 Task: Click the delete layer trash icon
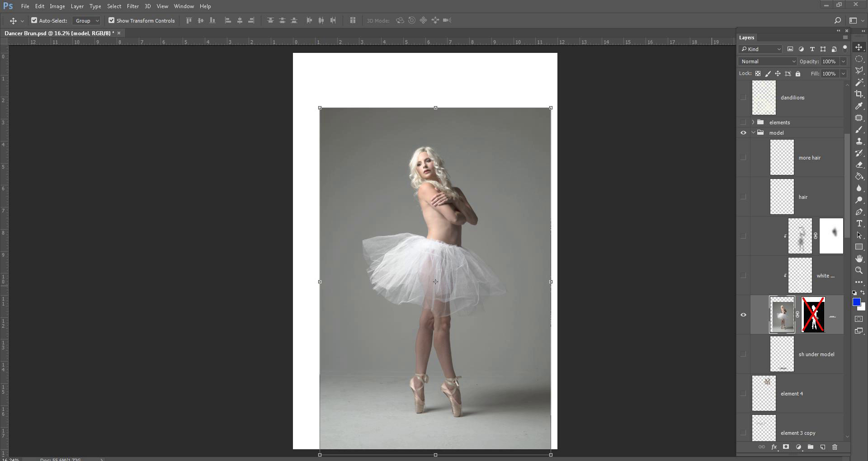[x=835, y=447]
